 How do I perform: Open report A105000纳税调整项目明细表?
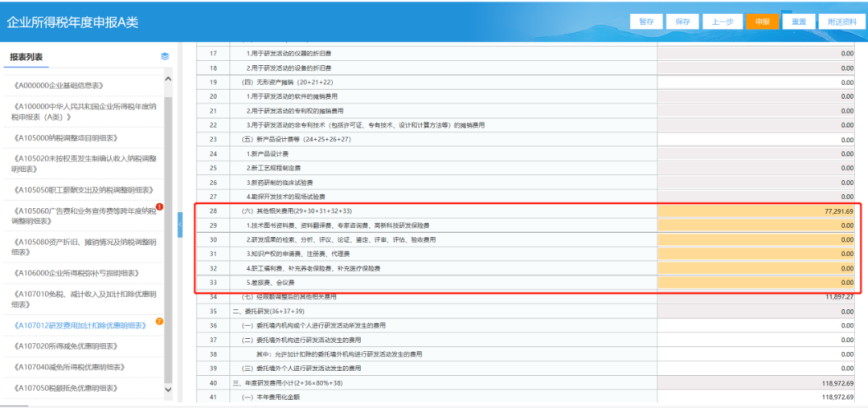64,137
